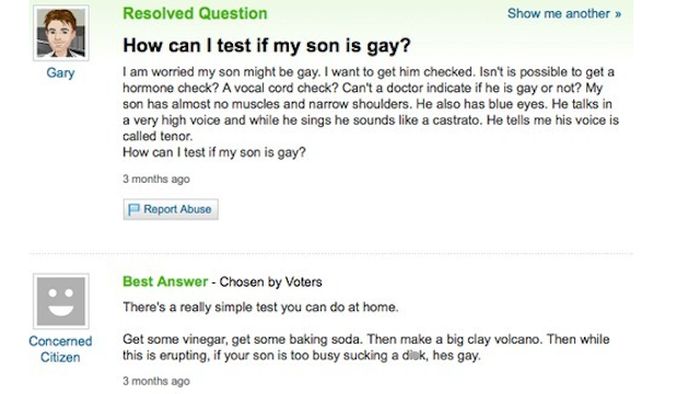The width and height of the screenshot is (700, 394).
Task: Click the green Best Answer label
Action: (165, 282)
